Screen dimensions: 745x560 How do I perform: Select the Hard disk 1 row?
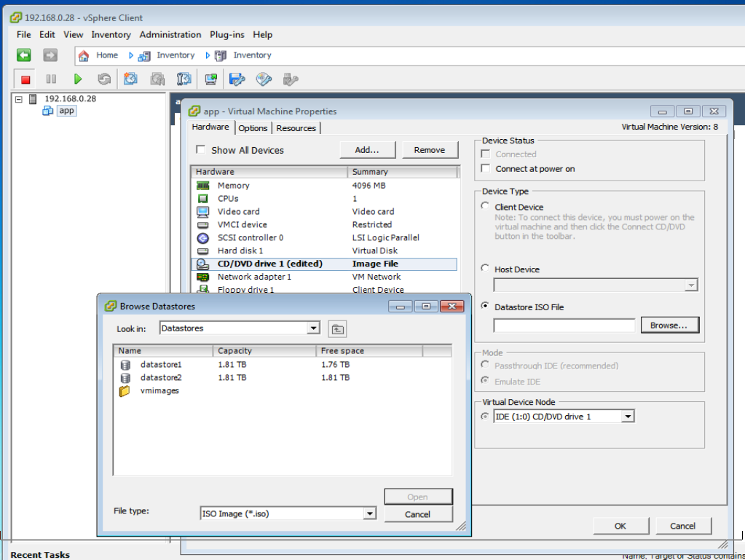coord(324,251)
